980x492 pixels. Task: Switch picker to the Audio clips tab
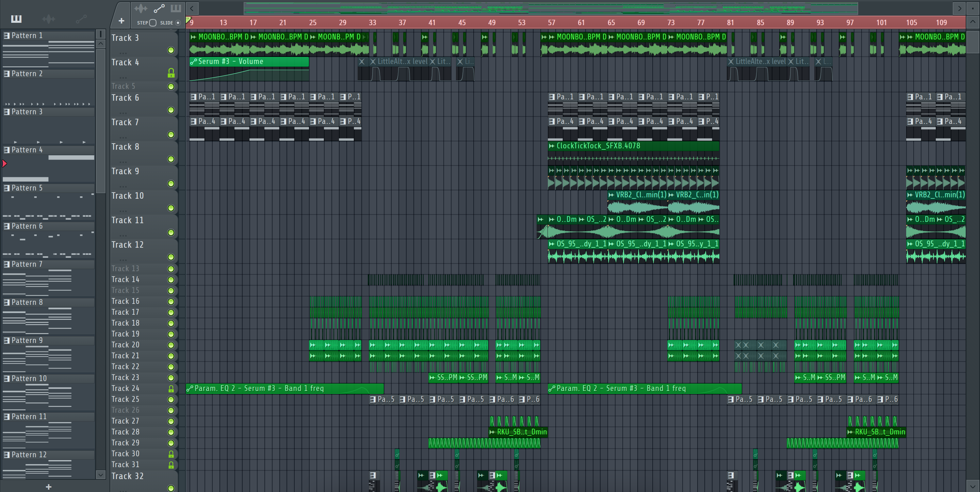point(49,19)
